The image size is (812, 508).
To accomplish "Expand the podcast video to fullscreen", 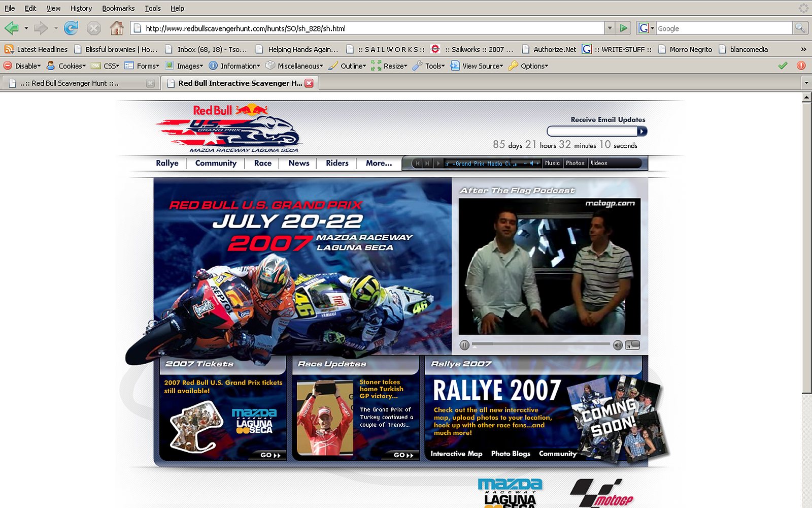I will tap(632, 345).
